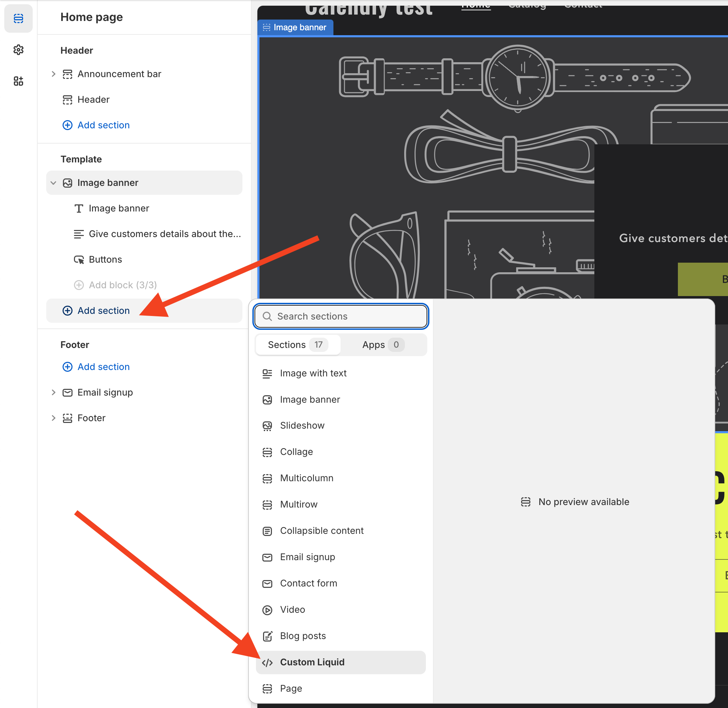This screenshot has width=728, height=708.
Task: Pick the Video section option
Action: coord(292,610)
